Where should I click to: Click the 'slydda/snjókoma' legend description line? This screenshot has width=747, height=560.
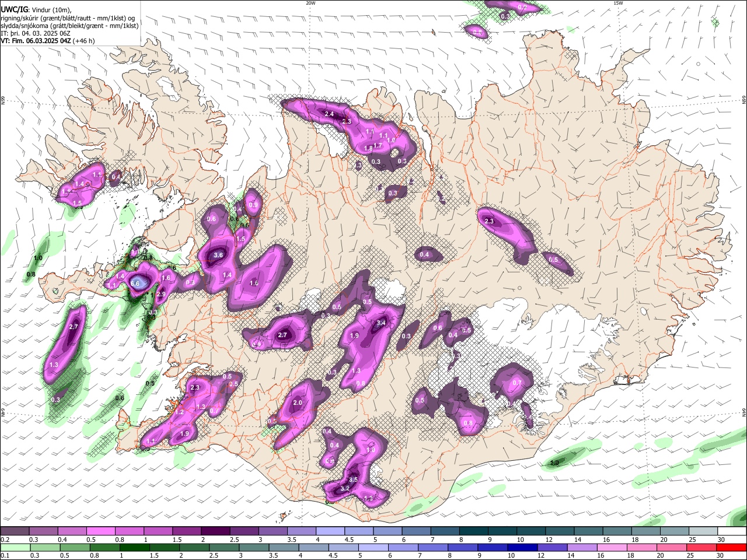69,26
